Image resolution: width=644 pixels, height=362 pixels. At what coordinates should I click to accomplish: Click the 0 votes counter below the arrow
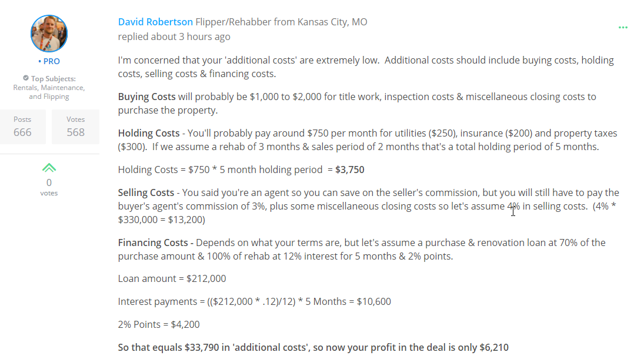49,187
